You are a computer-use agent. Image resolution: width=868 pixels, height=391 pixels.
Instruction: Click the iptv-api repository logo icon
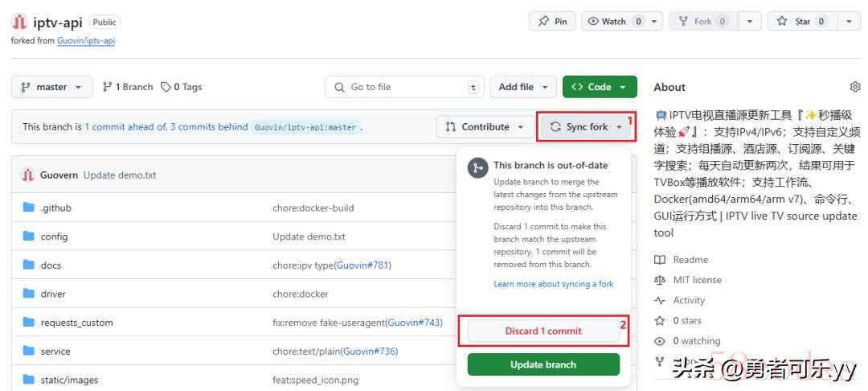[19, 23]
